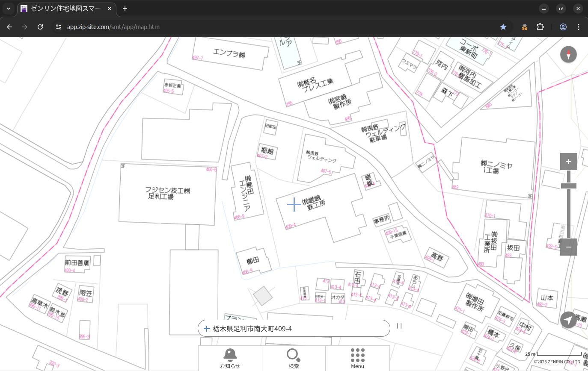Viewport: 588px width, 371px height.
Task: Open the Menu grid button
Action: (357, 358)
